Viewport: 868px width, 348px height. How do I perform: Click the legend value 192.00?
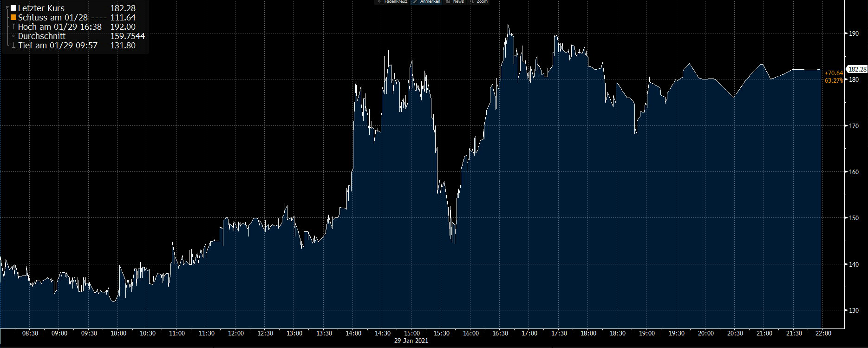pos(123,27)
